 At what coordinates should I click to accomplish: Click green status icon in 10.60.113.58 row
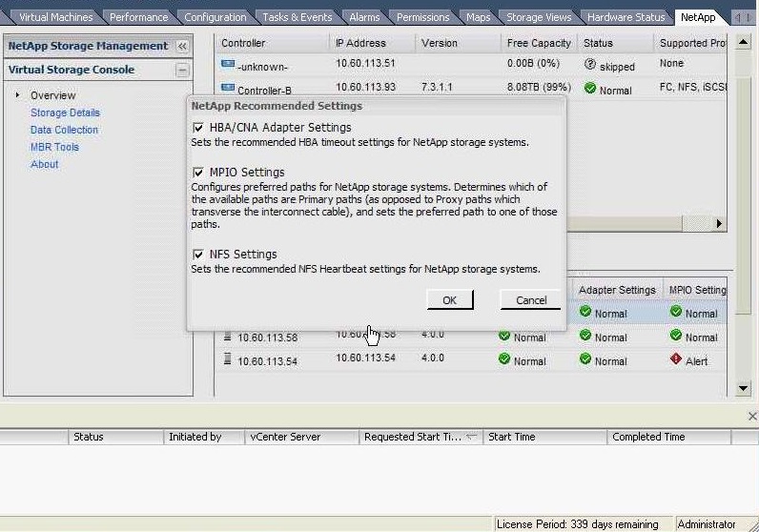503,335
